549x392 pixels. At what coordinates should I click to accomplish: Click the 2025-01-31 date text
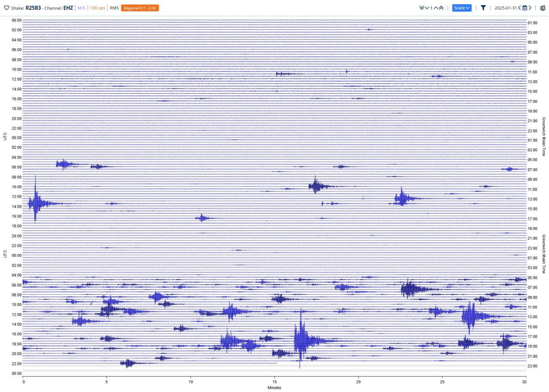506,8
